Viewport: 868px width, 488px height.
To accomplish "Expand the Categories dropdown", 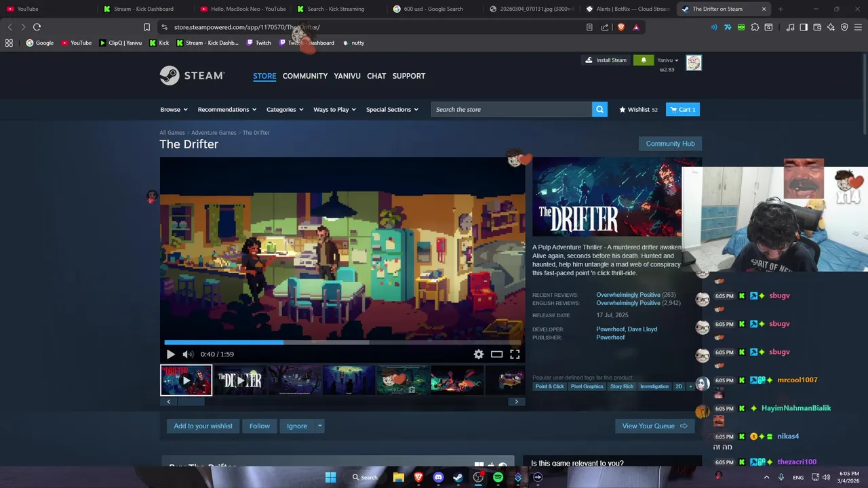I will pos(285,109).
